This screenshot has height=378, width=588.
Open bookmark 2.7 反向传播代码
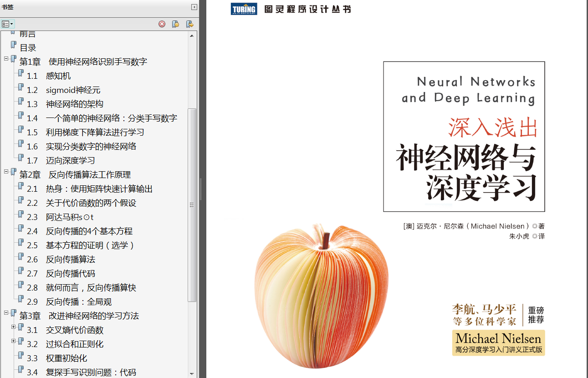click(x=61, y=274)
